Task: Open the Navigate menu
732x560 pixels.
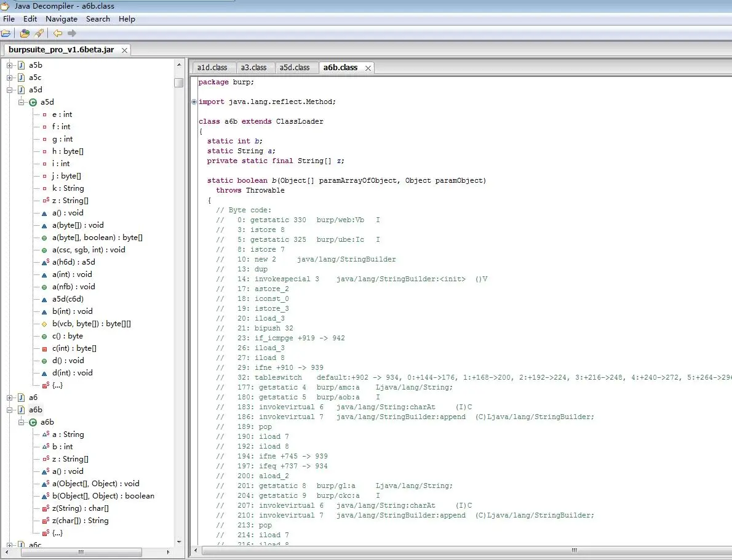Action: 62,19
